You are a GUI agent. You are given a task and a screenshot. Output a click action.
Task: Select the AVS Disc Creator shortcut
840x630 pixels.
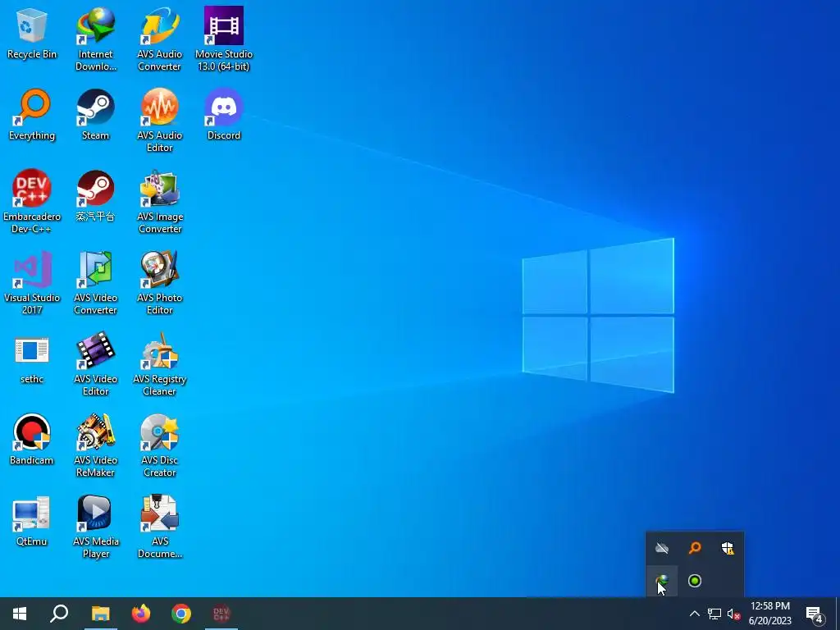[160, 445]
